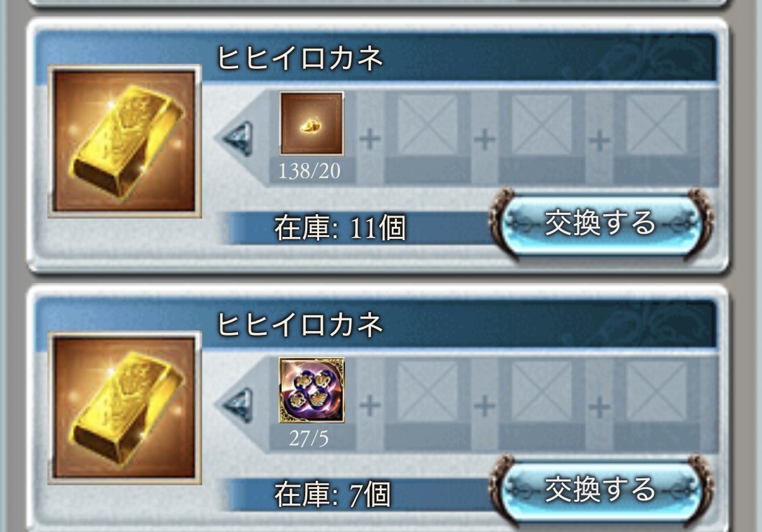Tap the ヒヒイロカネ gold bar icon with stock 11個
762x532 pixels.
(124, 142)
